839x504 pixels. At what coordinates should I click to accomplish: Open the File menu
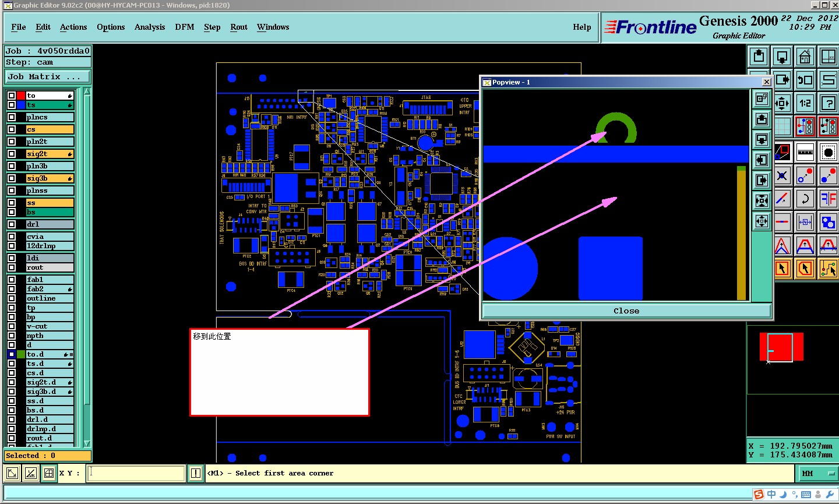coord(19,27)
